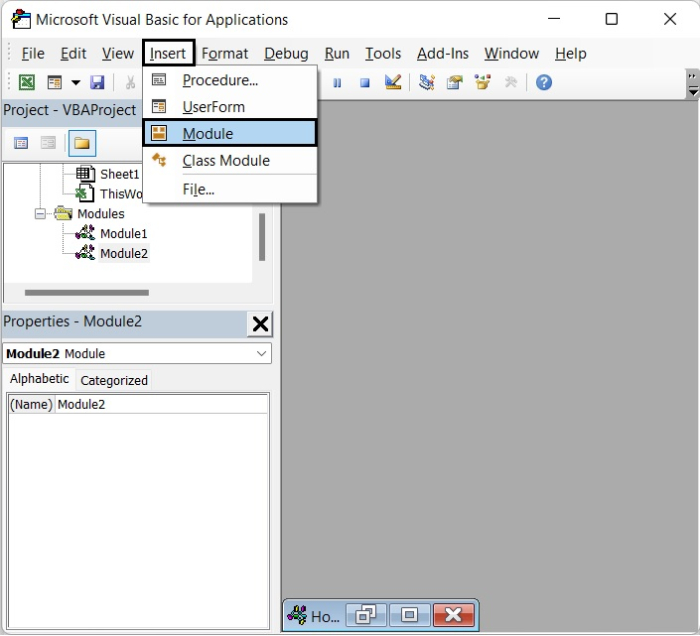This screenshot has height=636, width=700.
Task: Open the Properties Window toolbar icon
Action: click(455, 83)
